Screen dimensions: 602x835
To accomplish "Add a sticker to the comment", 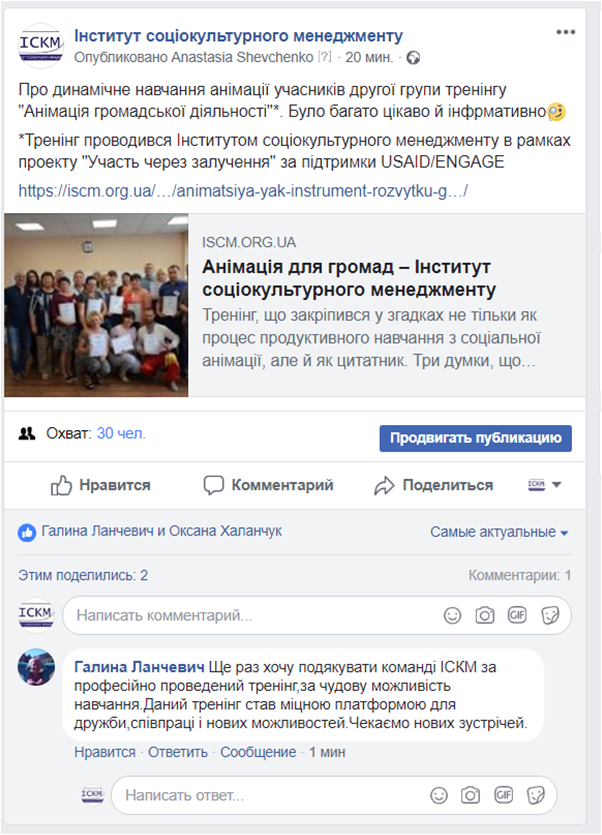I will (x=550, y=616).
